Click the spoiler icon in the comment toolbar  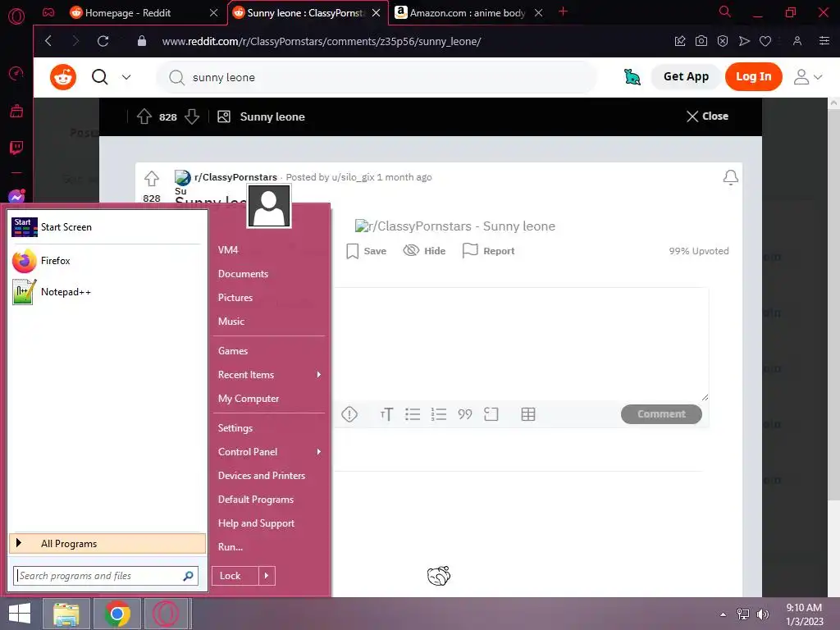[349, 414]
